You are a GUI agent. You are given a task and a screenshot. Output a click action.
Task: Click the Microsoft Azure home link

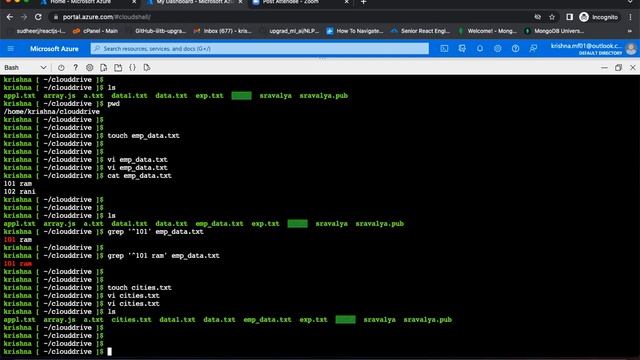(x=54, y=49)
